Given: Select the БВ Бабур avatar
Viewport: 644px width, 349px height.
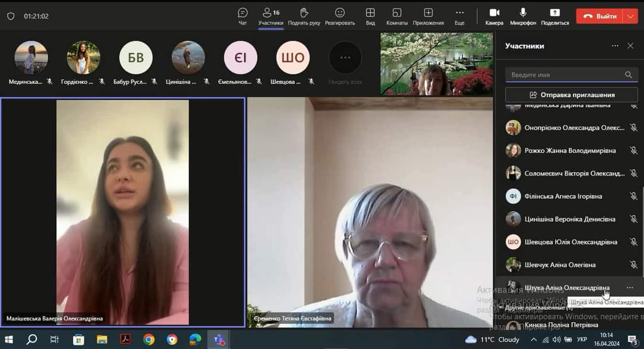Looking at the screenshot, I should click(x=135, y=57).
